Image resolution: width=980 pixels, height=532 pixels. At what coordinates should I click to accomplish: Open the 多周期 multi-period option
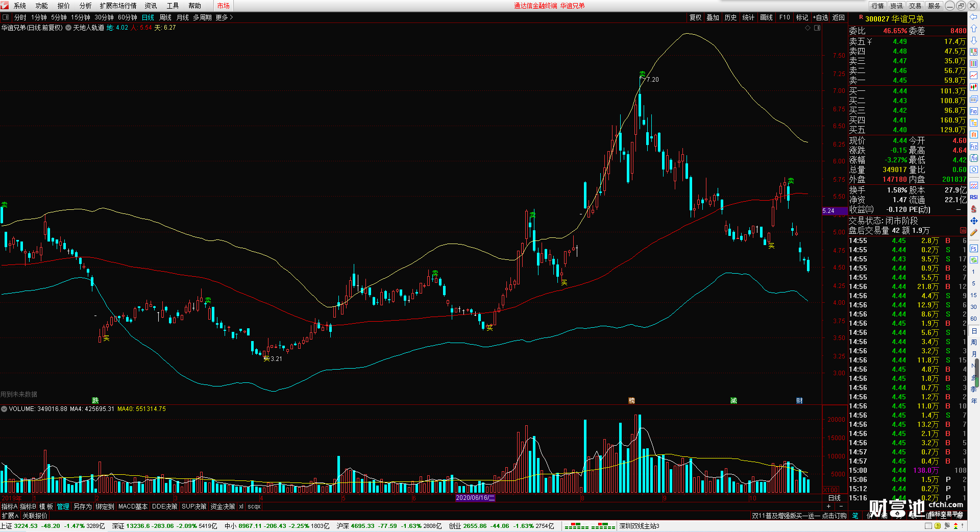coord(203,17)
